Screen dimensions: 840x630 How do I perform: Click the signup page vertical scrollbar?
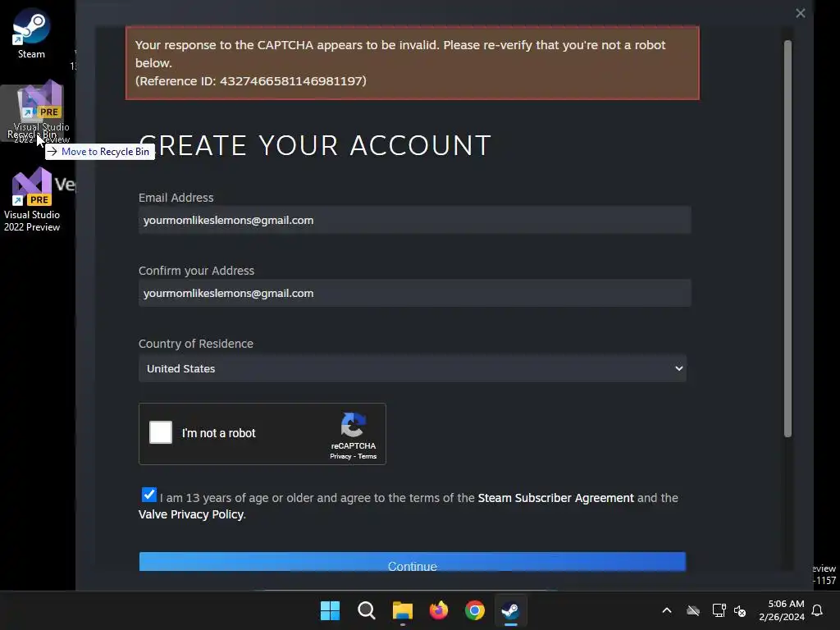pos(787,239)
